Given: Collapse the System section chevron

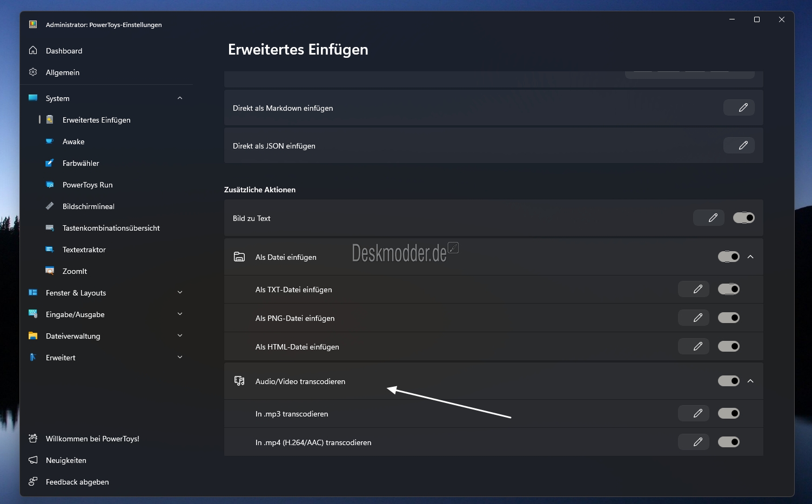Looking at the screenshot, I should click(x=180, y=98).
